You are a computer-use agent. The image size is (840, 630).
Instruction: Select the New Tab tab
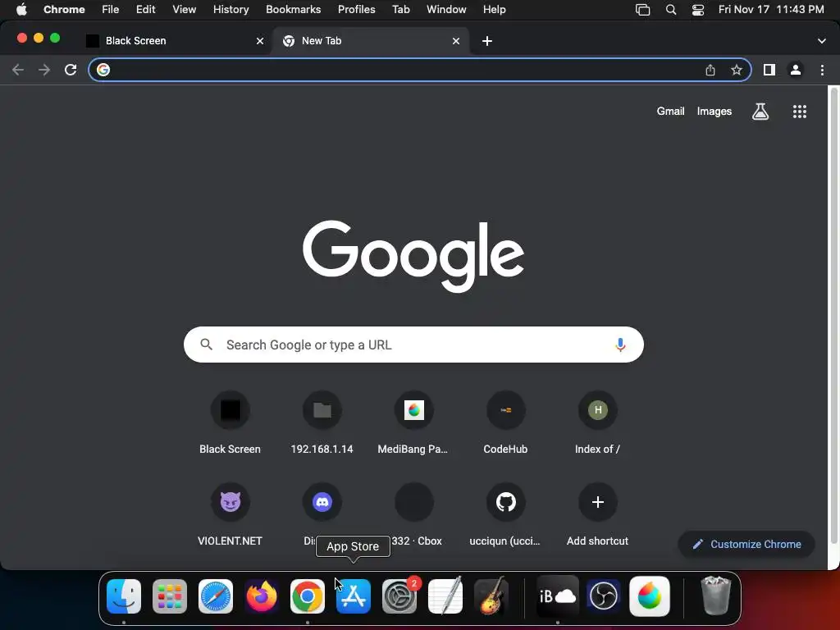tap(370, 41)
